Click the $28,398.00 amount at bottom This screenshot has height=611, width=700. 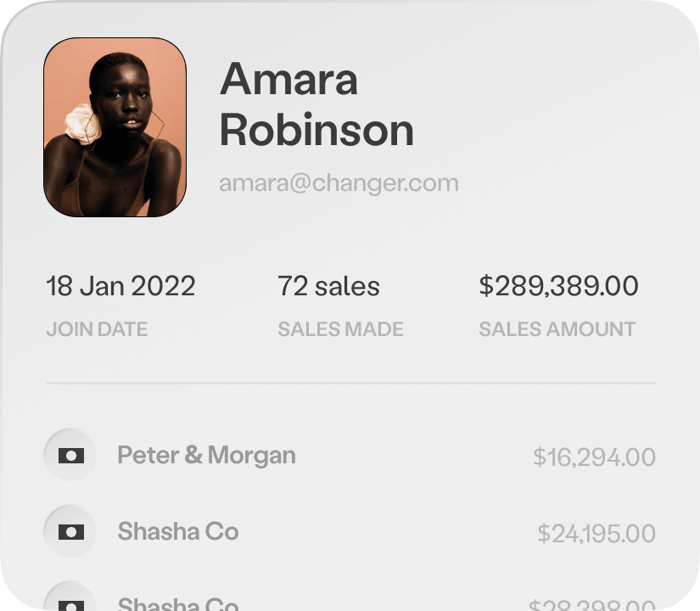592,605
